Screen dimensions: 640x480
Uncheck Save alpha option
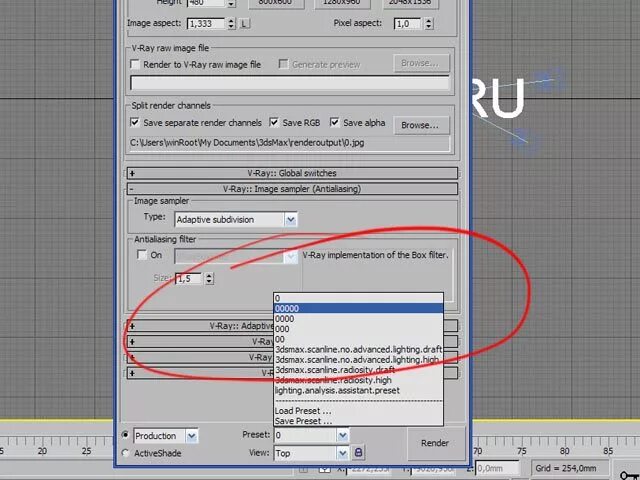coord(334,122)
